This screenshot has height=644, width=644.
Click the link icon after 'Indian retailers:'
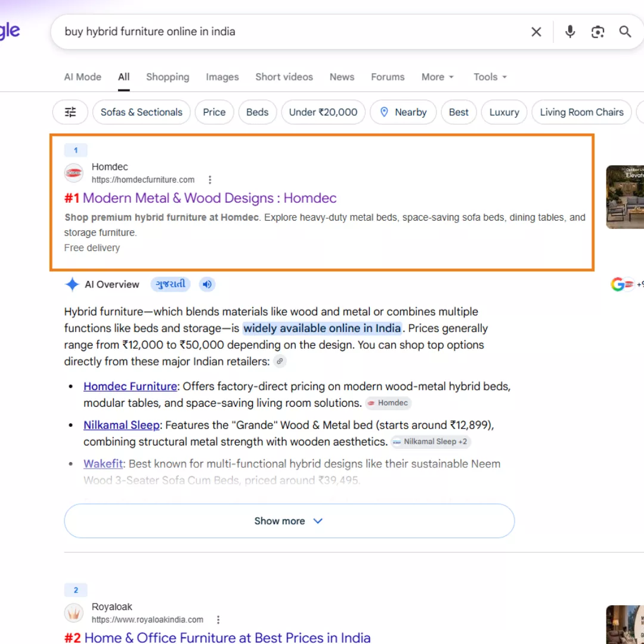tap(280, 361)
